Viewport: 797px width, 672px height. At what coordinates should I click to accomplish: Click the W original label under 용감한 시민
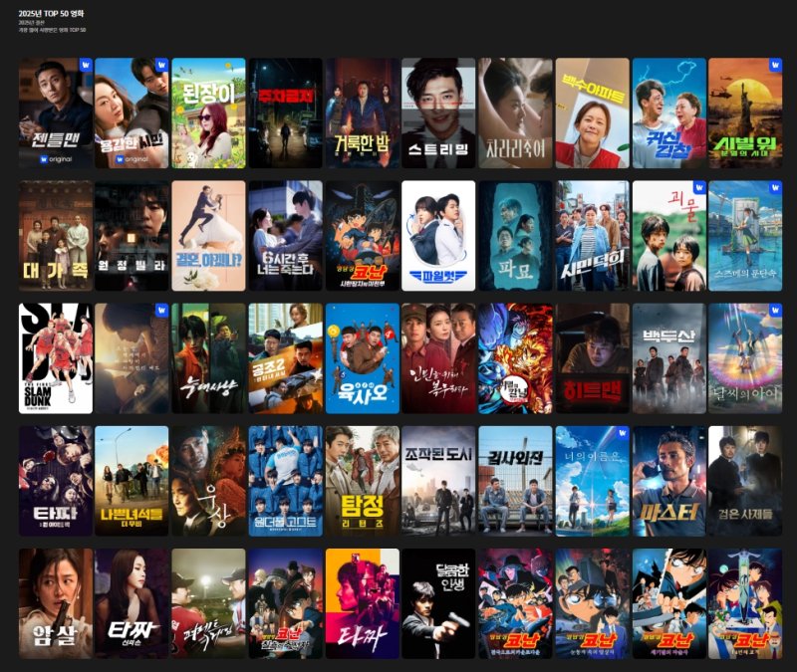[132, 158]
